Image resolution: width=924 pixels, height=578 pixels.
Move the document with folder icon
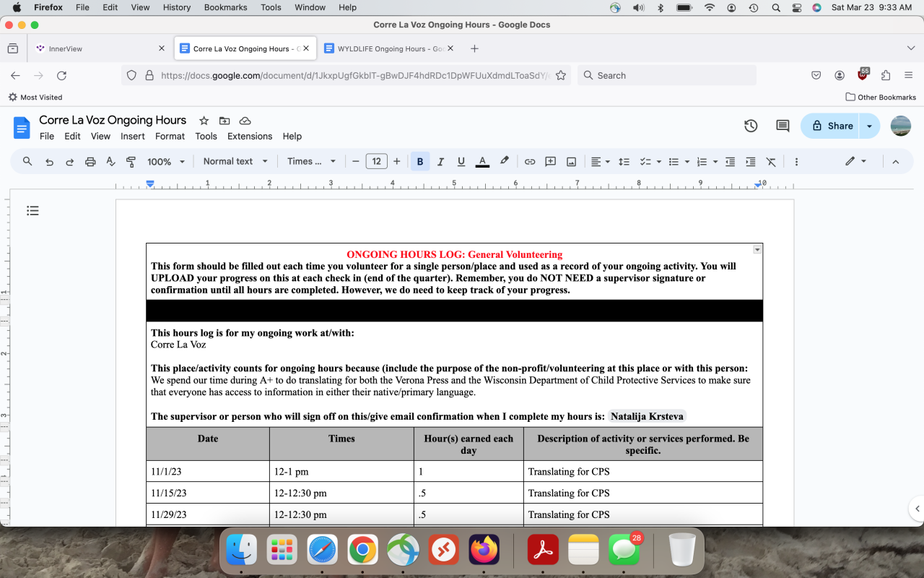[225, 121]
